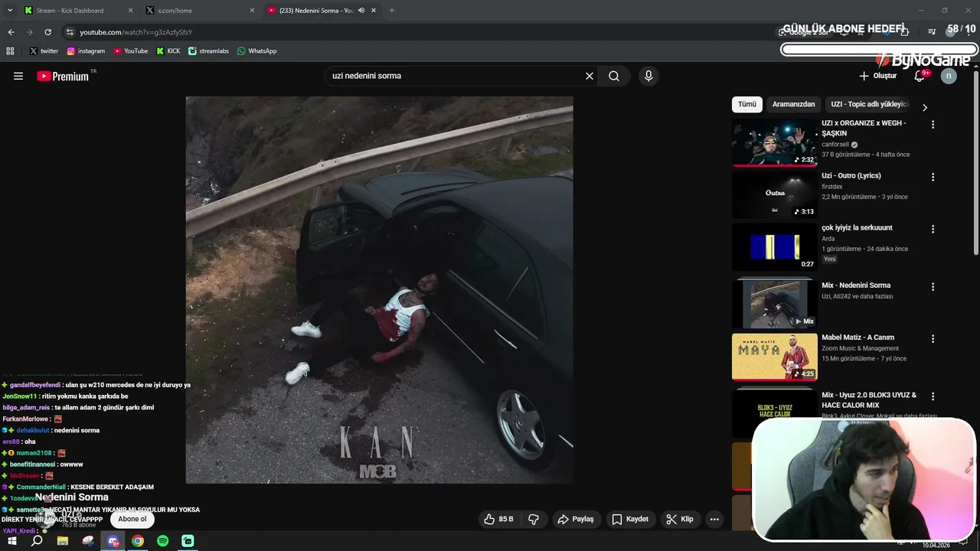Run search with magnifier button
This screenshot has height=551, width=980.
point(614,76)
